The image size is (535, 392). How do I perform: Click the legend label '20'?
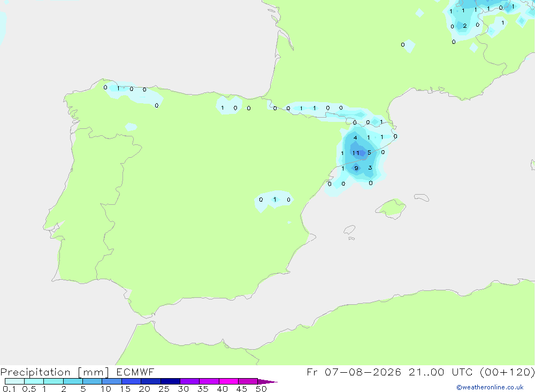point(144,389)
